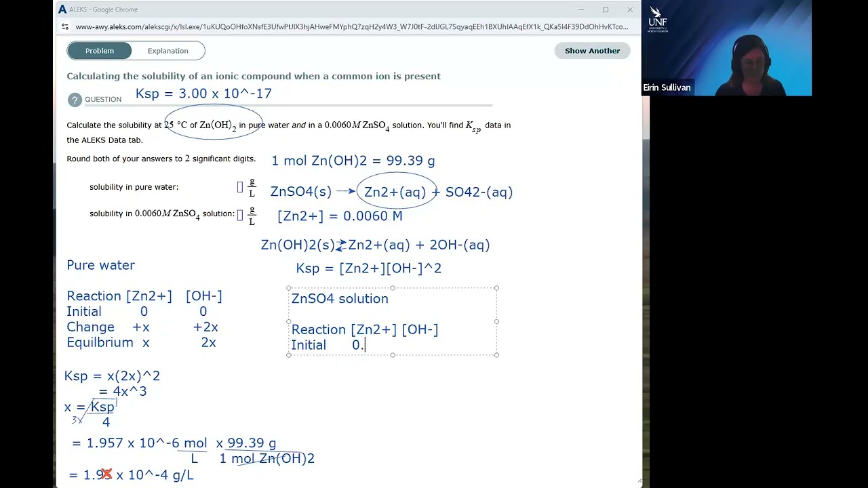Click the 'QUESTION' label
Image resolution: width=868 pixels, height=488 pixels.
[103, 100]
